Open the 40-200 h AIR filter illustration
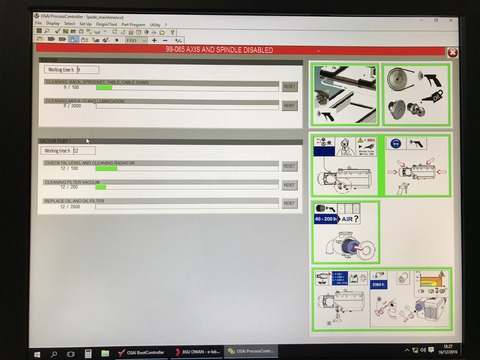Screen dimensions: 480x360 coord(346,232)
